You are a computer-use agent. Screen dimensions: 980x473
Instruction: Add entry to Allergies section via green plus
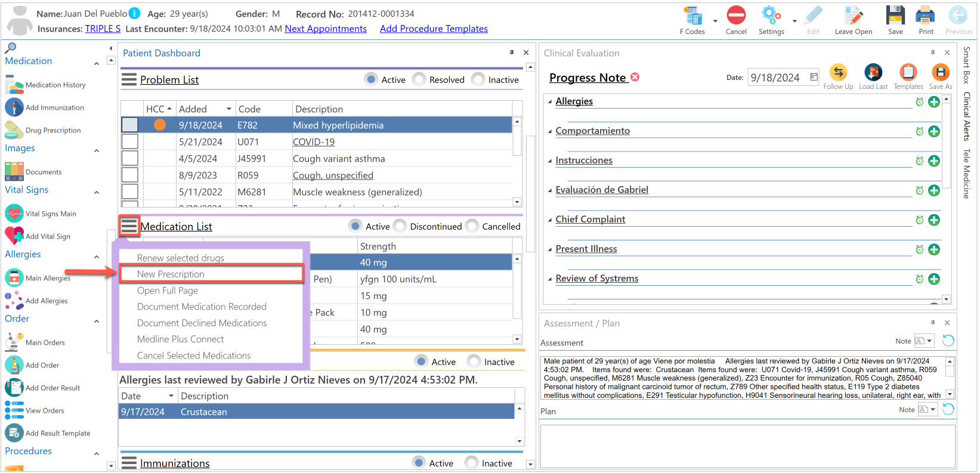(x=934, y=102)
